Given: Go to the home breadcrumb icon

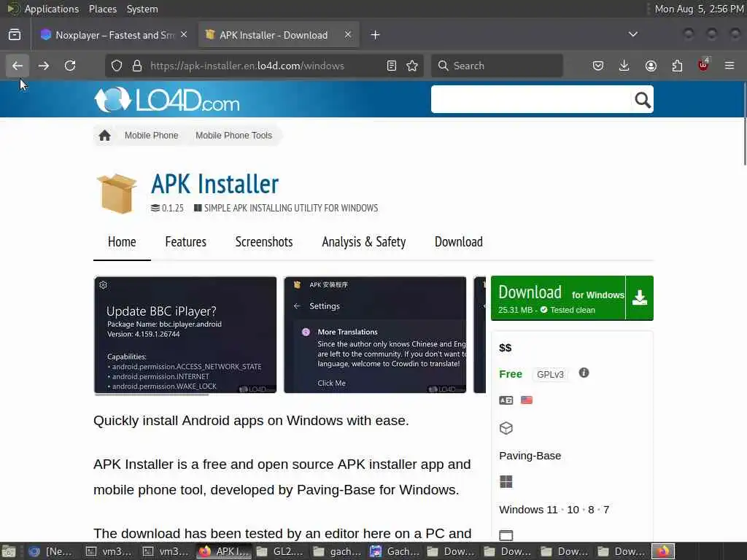Looking at the screenshot, I should (105, 136).
